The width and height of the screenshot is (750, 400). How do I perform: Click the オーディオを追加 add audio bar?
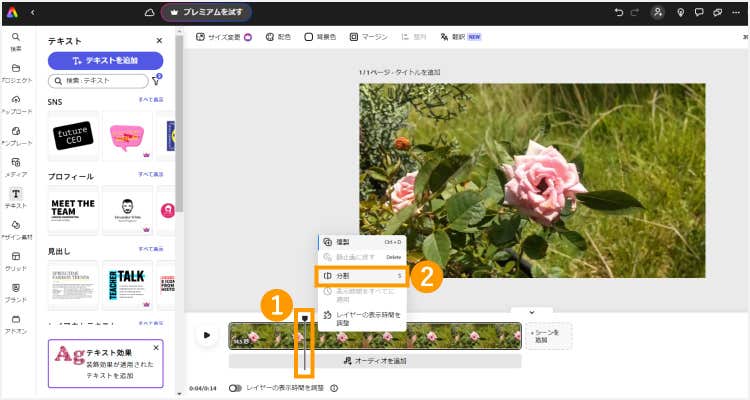click(375, 361)
